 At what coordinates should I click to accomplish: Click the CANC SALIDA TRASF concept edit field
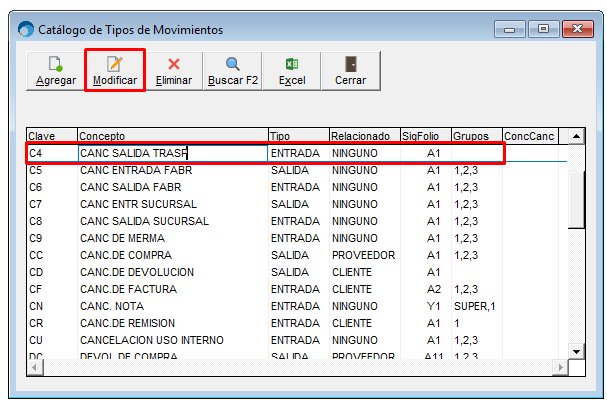click(173, 153)
